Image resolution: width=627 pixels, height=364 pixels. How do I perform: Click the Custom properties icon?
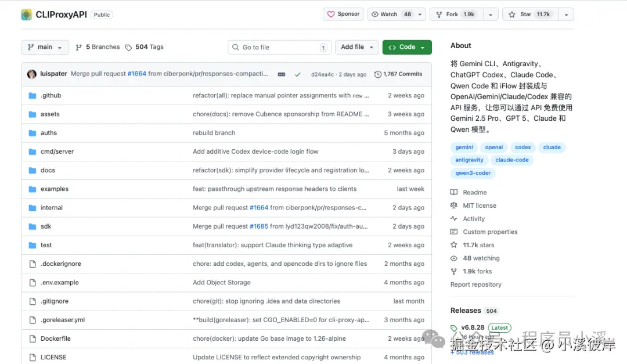(454, 232)
